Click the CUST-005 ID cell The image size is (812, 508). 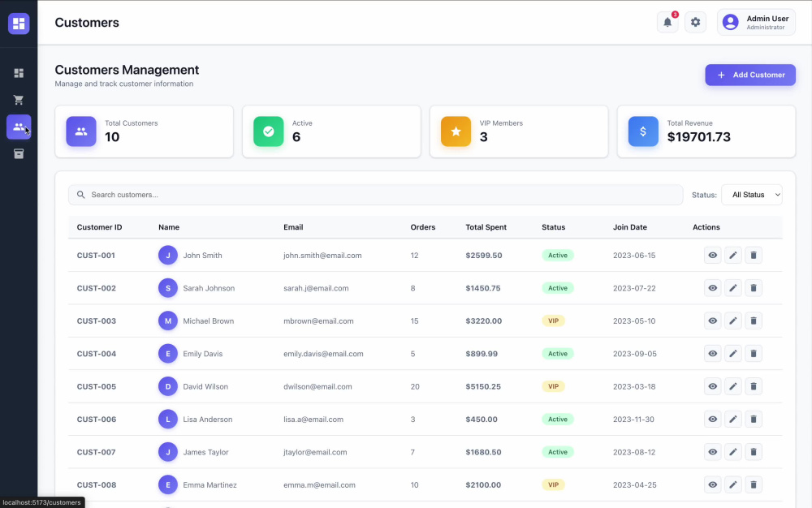[97, 386]
